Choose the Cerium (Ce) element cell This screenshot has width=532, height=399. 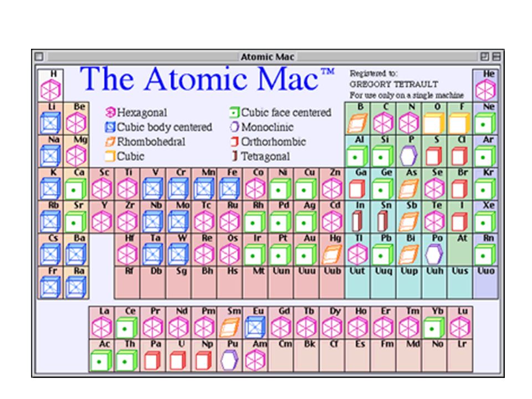coord(127,323)
